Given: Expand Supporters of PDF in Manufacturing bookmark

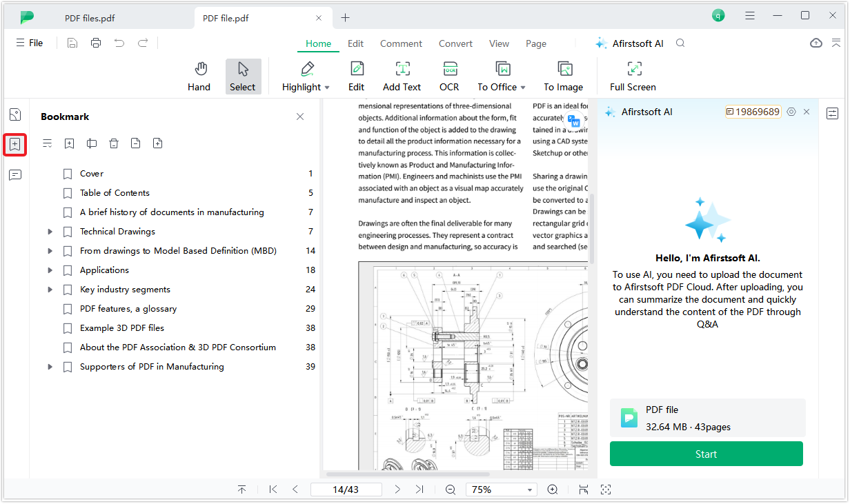Looking at the screenshot, I should click(x=50, y=367).
